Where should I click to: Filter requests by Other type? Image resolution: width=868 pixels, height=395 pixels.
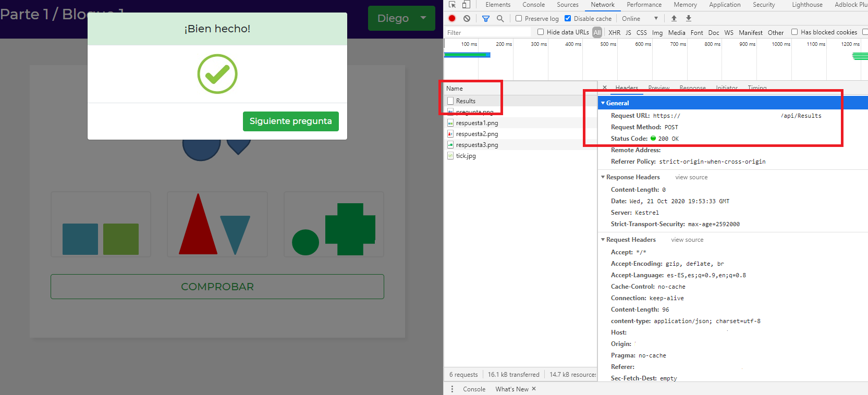pyautogui.click(x=776, y=32)
